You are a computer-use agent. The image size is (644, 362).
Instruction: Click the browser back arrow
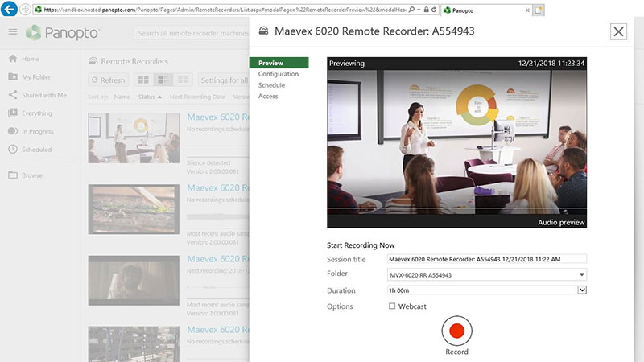tap(8, 10)
